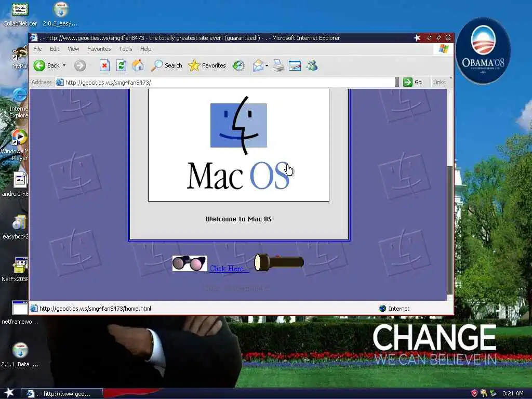Image resolution: width=532 pixels, height=399 pixels.
Task: Print the page with the printer icon
Action: [x=278, y=65]
